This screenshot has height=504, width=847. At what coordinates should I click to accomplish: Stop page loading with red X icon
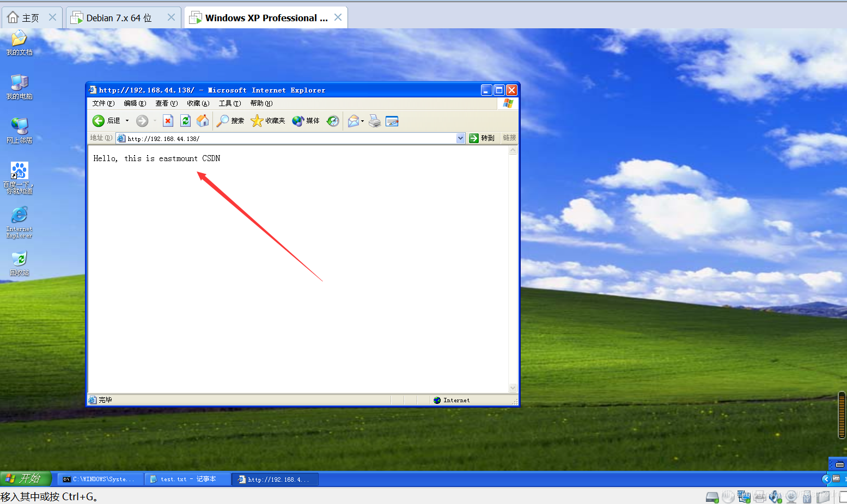[168, 121]
